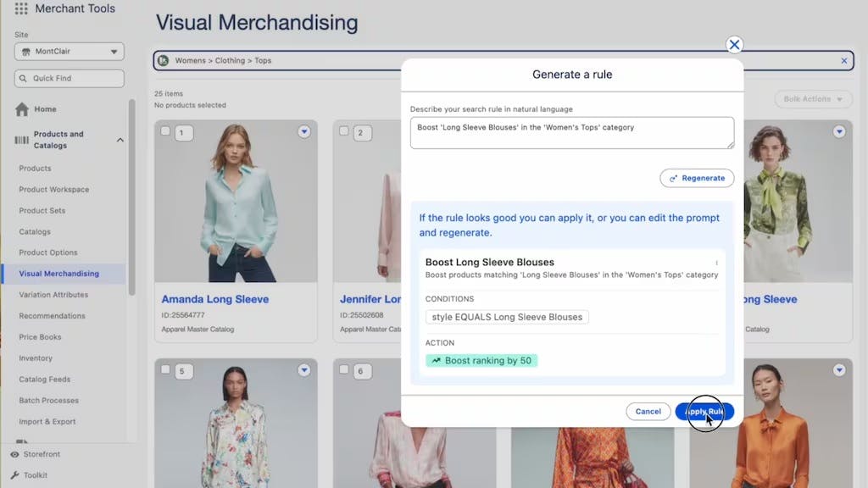
Task: Check the checkbox for product 1
Action: click(165, 131)
